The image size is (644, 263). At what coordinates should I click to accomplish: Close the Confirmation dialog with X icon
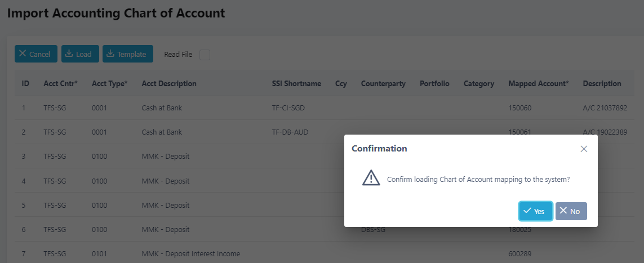tap(584, 149)
